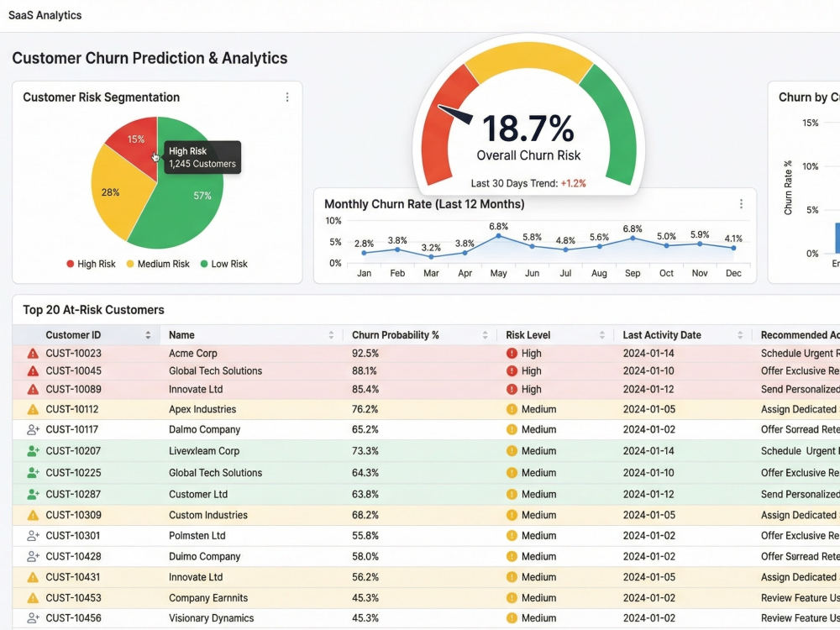This screenshot has height=630, width=840.
Task: Click red alert icon beside CUST-10045
Action: [x=33, y=371]
